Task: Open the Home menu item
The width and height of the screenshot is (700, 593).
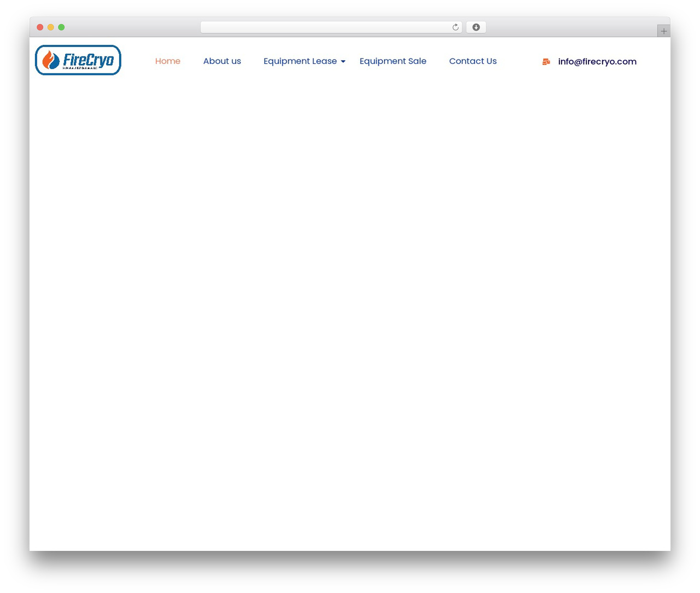Action: [167, 61]
